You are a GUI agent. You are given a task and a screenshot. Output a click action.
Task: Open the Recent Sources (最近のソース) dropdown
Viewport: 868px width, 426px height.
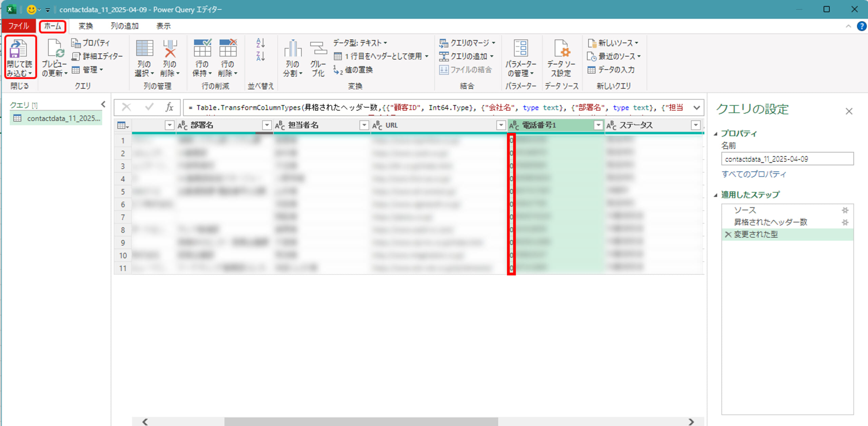614,56
